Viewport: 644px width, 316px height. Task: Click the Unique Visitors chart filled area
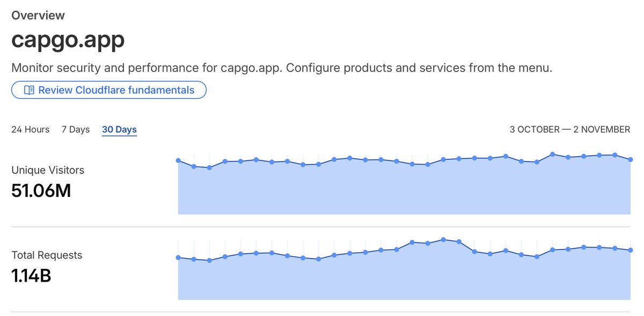pyautogui.click(x=404, y=188)
